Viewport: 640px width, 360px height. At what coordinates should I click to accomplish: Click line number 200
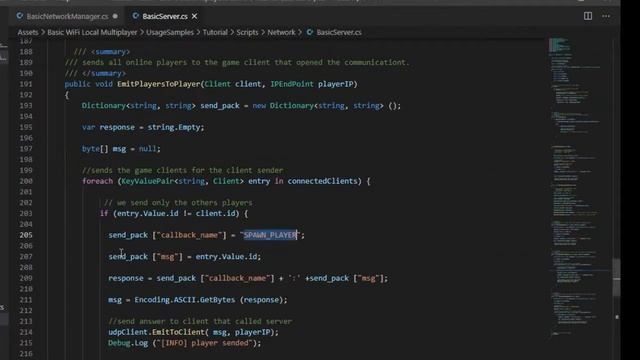[26, 181]
